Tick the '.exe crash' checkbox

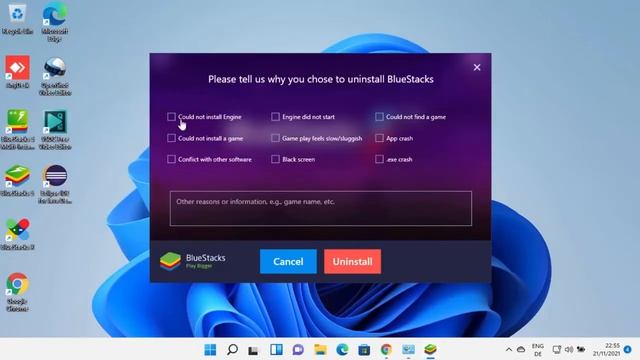tap(379, 159)
